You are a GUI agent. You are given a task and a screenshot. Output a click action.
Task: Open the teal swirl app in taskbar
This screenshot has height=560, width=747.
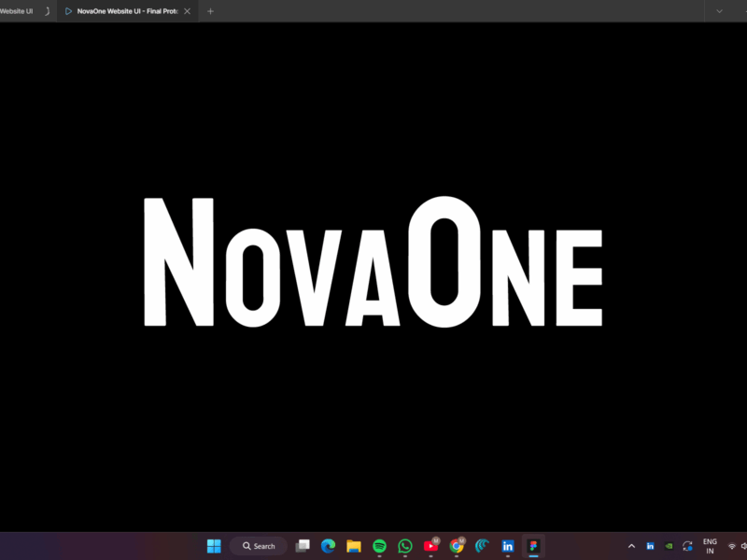point(482,546)
